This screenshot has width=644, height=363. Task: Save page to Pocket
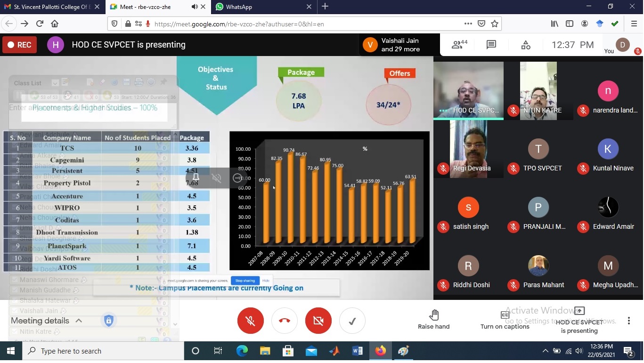click(x=481, y=24)
